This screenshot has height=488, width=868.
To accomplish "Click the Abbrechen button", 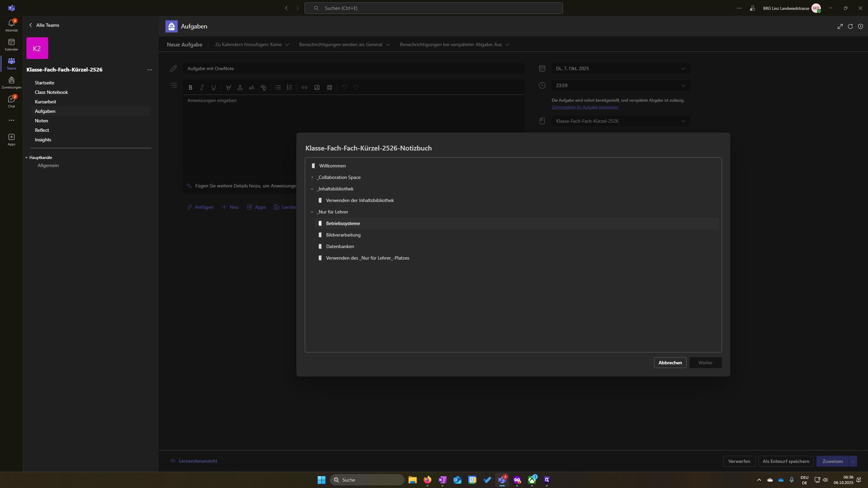I will 670,363.
